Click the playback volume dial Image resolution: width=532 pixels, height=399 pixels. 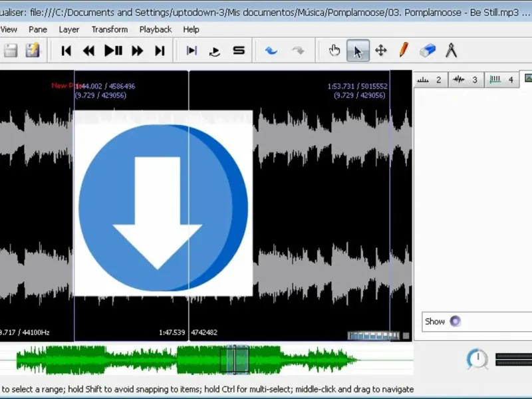click(x=477, y=358)
